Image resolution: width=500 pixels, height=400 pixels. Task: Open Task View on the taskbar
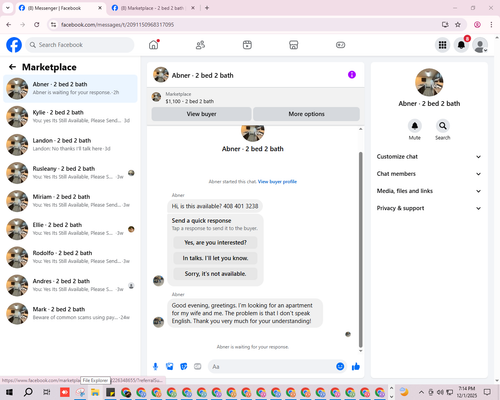pyautogui.click(x=47, y=392)
